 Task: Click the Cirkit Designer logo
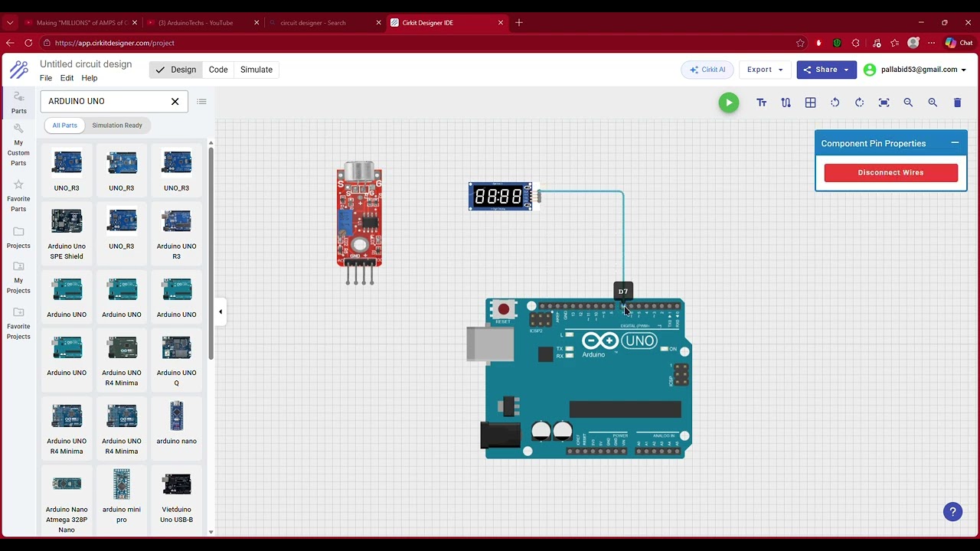(19, 70)
